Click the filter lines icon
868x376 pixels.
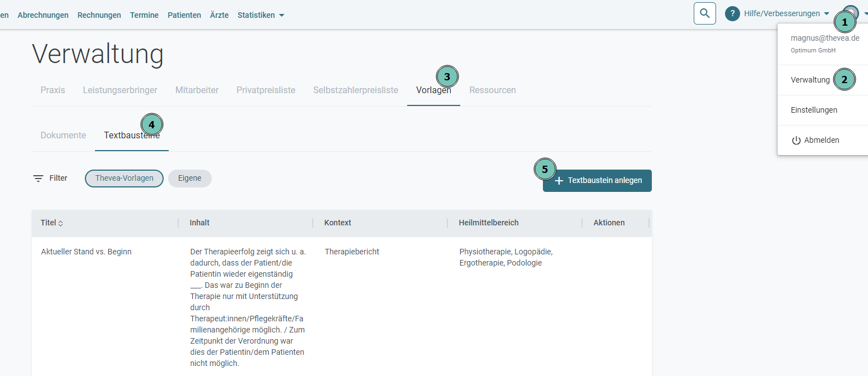pos(38,179)
